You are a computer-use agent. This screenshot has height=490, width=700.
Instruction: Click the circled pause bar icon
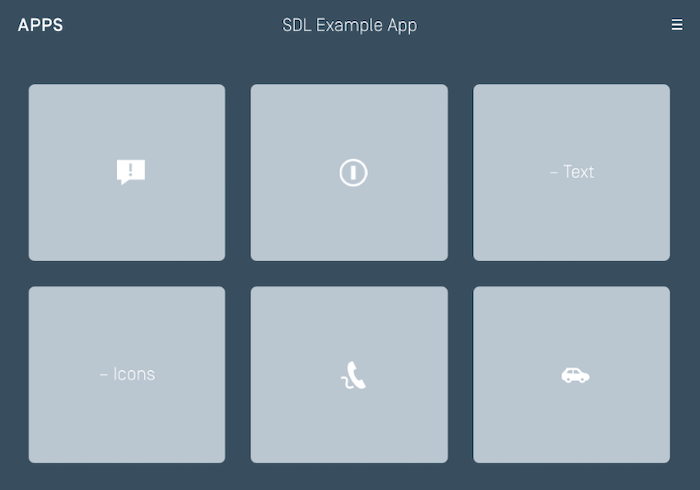(353, 173)
